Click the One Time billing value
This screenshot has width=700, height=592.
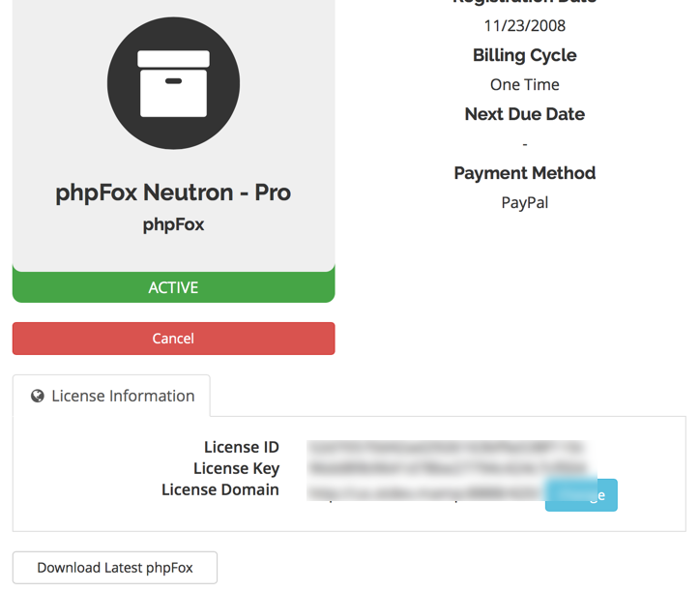point(525,84)
